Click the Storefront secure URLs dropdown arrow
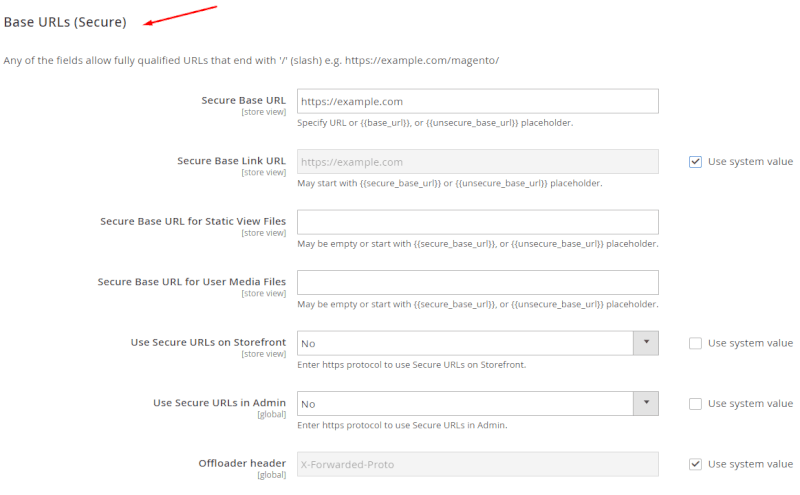Viewport: 800px width, 495px height. click(x=646, y=343)
